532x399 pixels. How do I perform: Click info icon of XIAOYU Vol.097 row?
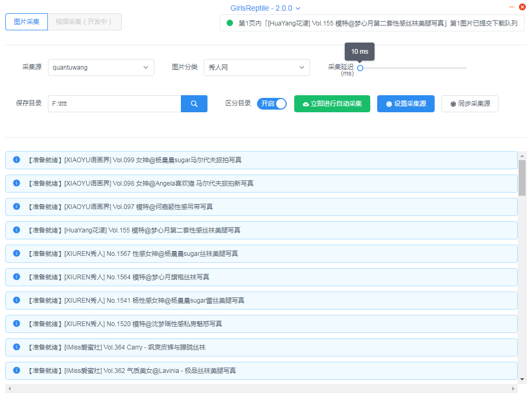tap(16, 206)
